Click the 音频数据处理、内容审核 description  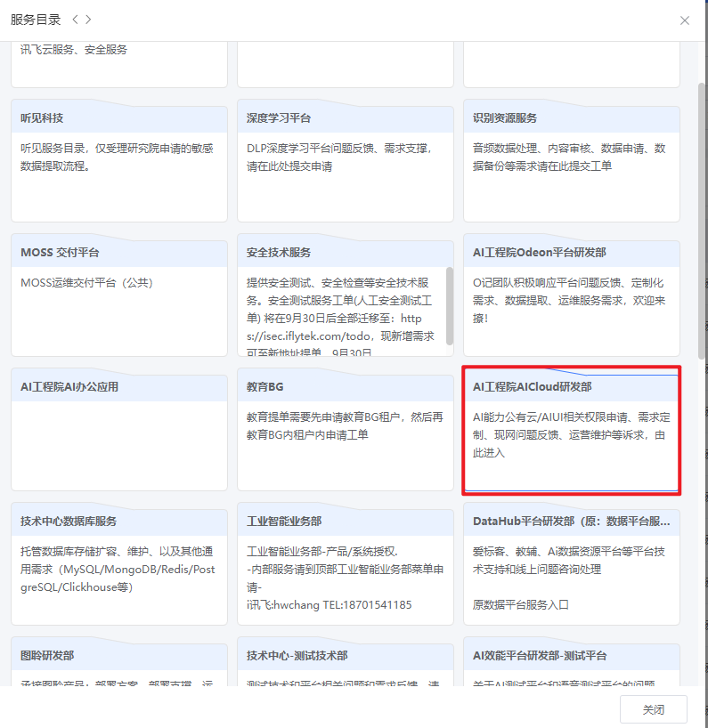(569, 158)
